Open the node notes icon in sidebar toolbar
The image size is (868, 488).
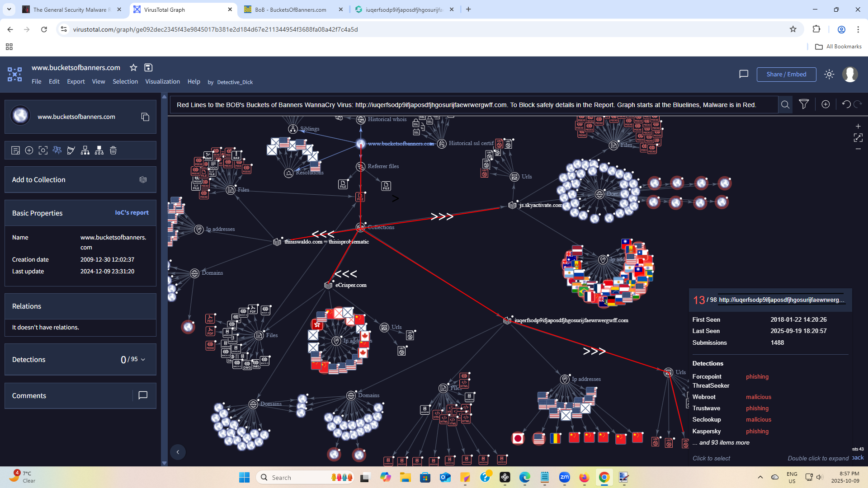pyautogui.click(x=15, y=150)
